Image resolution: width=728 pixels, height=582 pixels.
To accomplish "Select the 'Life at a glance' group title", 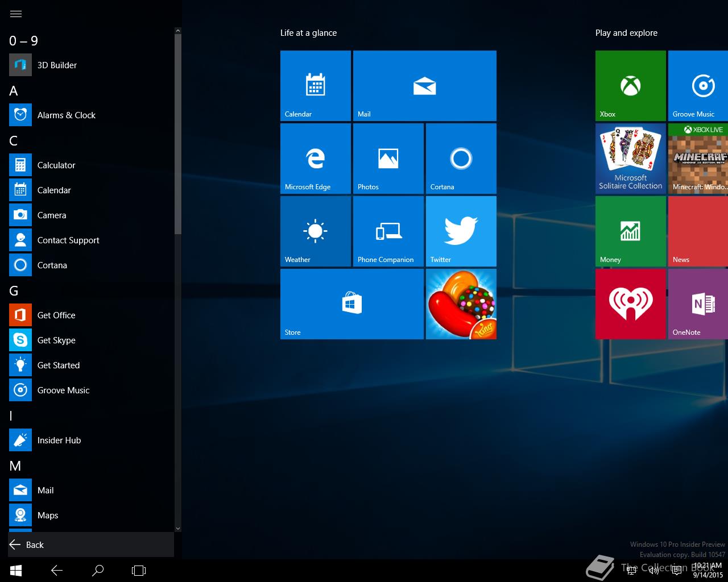I will click(x=308, y=33).
